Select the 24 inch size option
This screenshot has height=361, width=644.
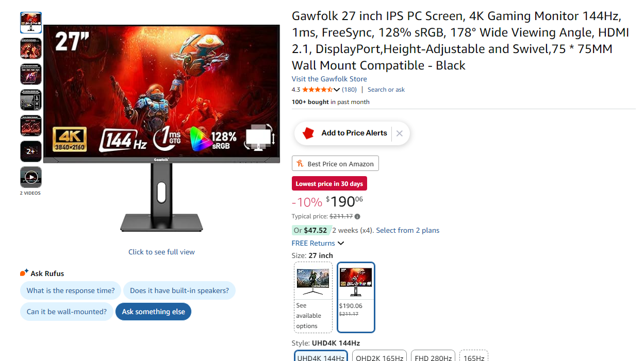click(x=313, y=297)
